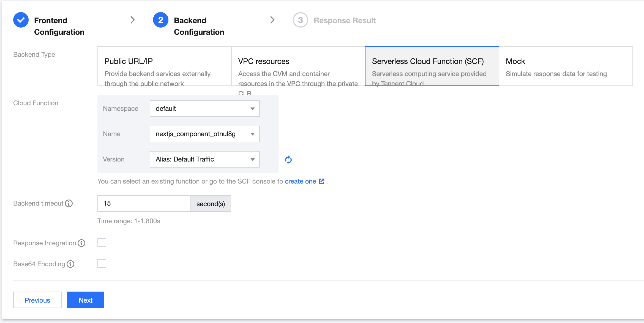This screenshot has height=323, width=644.
Task: Enable the Base64 Encoding checkbox
Action: (102, 263)
